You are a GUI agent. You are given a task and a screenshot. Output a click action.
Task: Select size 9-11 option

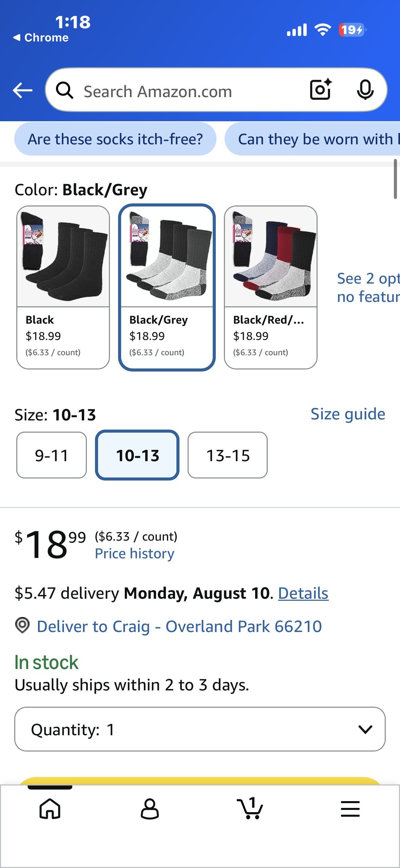click(x=52, y=455)
